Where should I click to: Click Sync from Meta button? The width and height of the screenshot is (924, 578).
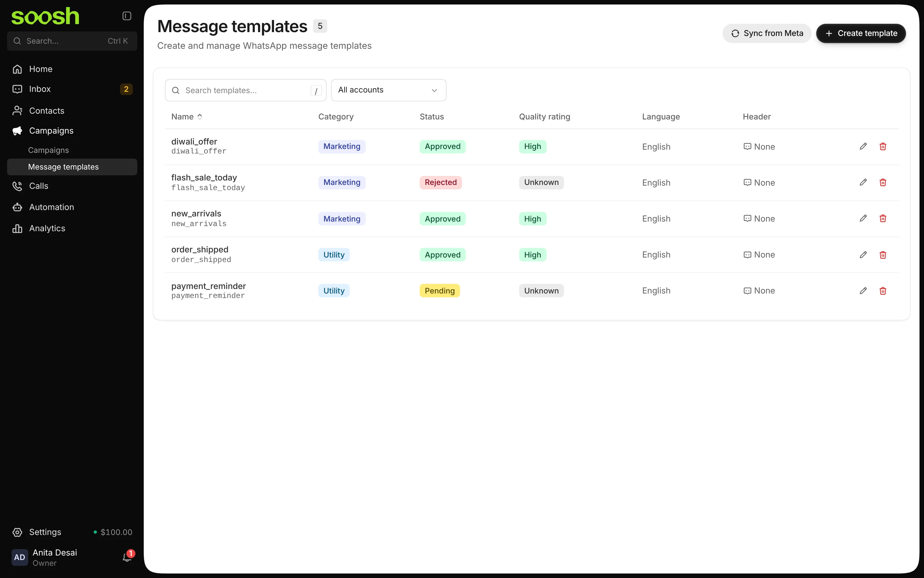point(767,33)
